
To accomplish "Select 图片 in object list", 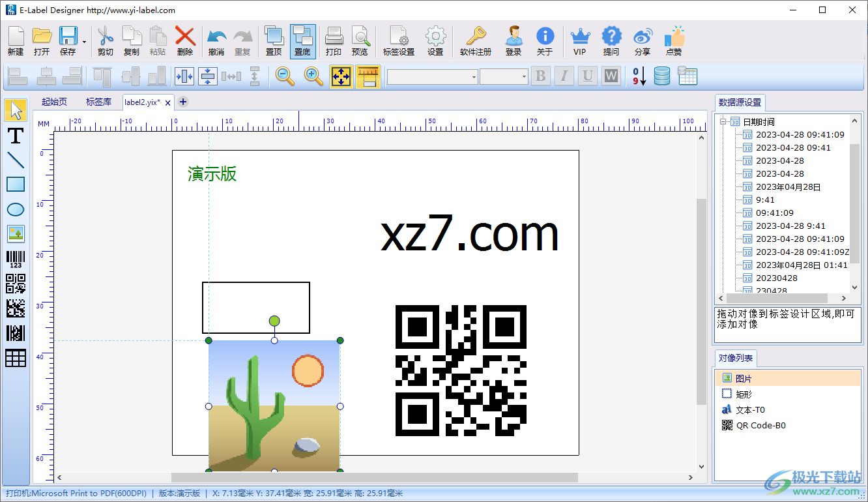I will 787,378.
